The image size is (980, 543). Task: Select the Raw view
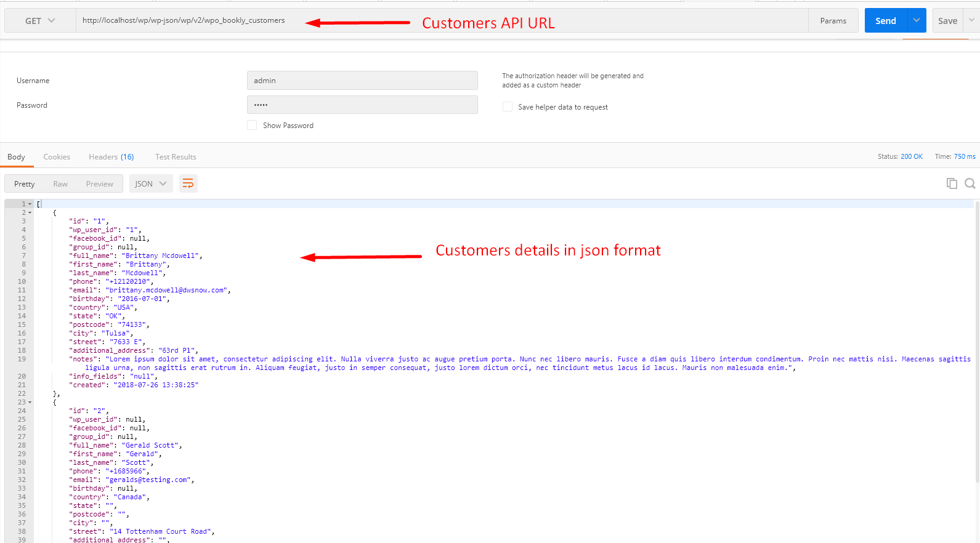[x=60, y=184]
